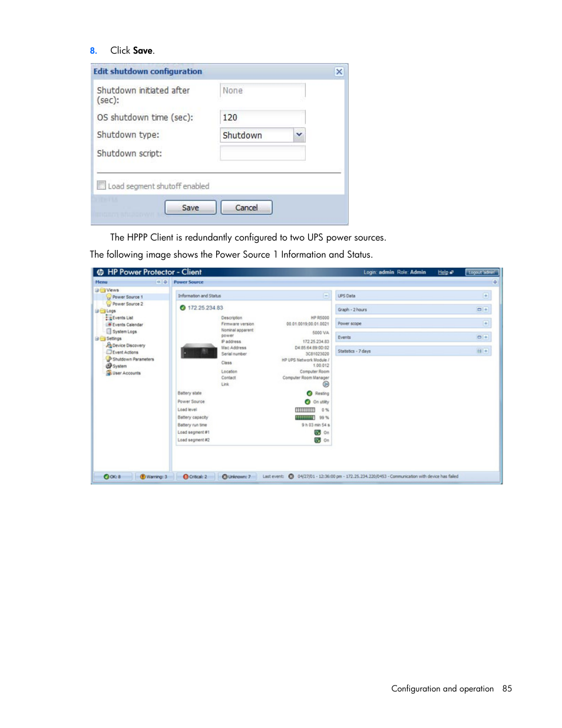Collapse the Menu panel with the double-arrow icon
The width and height of the screenshot is (562, 728).
pyautogui.click(x=158, y=282)
